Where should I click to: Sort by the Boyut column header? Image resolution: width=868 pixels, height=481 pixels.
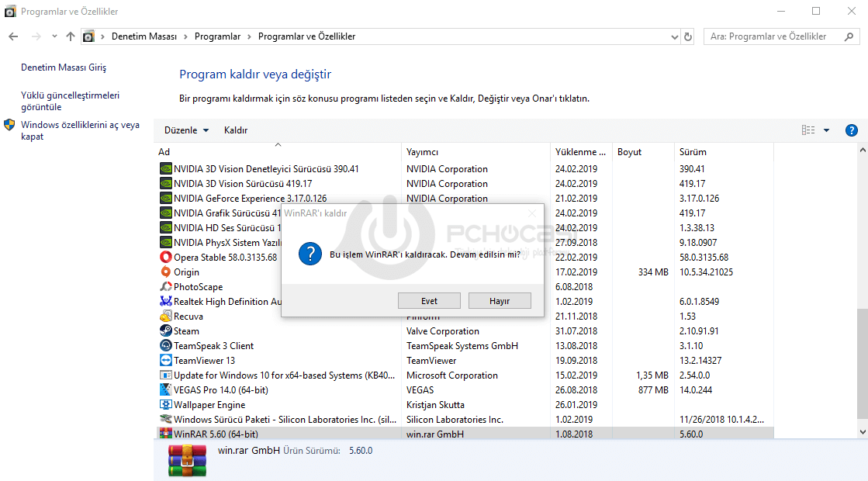[643, 151]
